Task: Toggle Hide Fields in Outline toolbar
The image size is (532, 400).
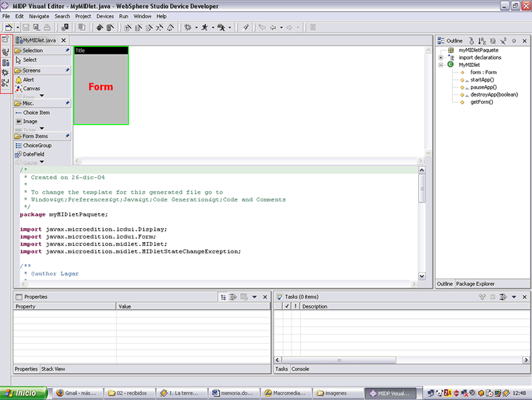Action: tap(493, 41)
